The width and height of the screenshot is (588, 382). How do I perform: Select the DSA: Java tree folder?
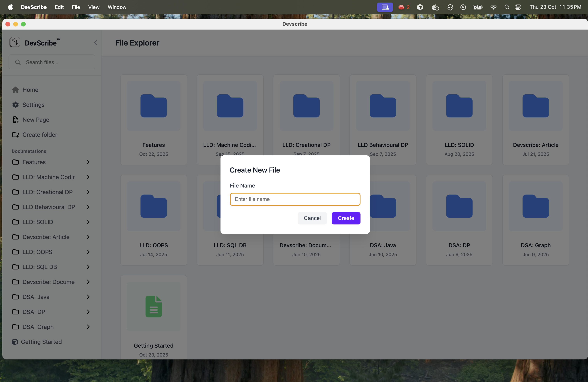36,297
